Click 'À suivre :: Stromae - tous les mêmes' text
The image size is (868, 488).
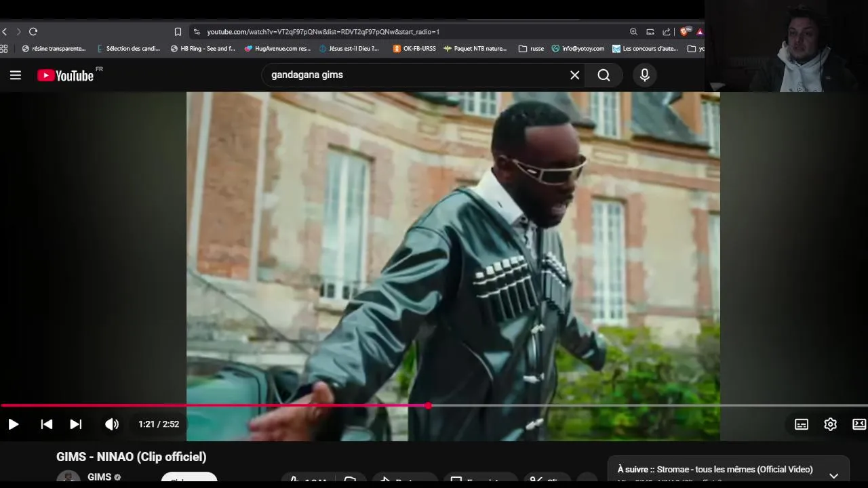click(x=715, y=470)
